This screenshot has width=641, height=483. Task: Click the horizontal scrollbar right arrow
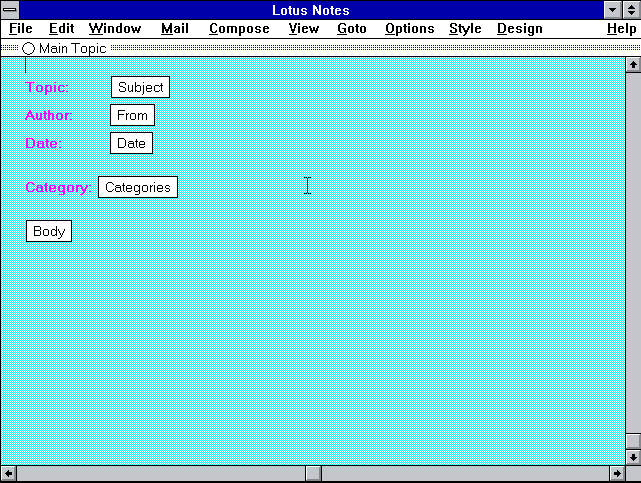[616, 473]
